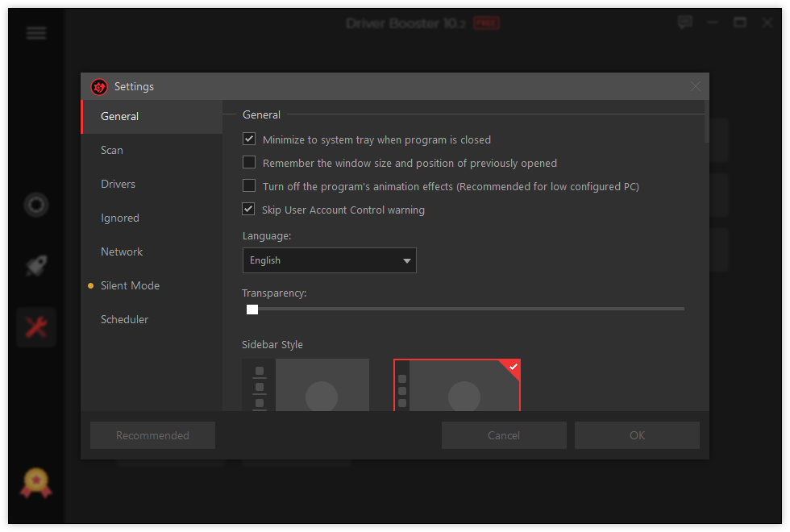Open the Network settings tab
The width and height of the screenshot is (790, 532).
(152, 251)
